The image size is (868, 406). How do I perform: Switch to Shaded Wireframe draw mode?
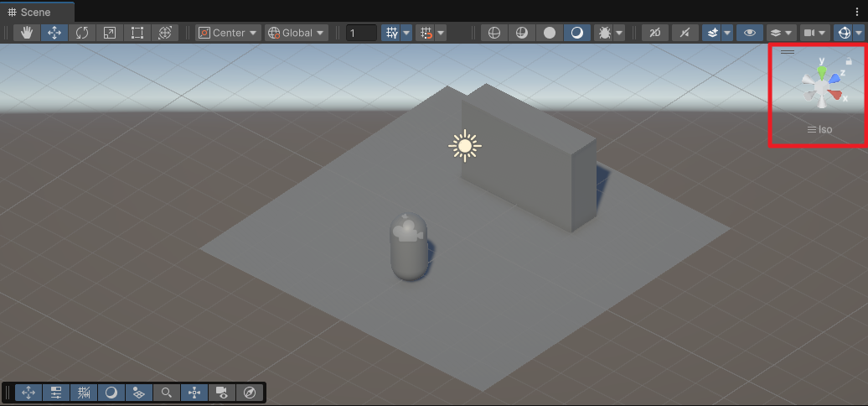pyautogui.click(x=521, y=33)
